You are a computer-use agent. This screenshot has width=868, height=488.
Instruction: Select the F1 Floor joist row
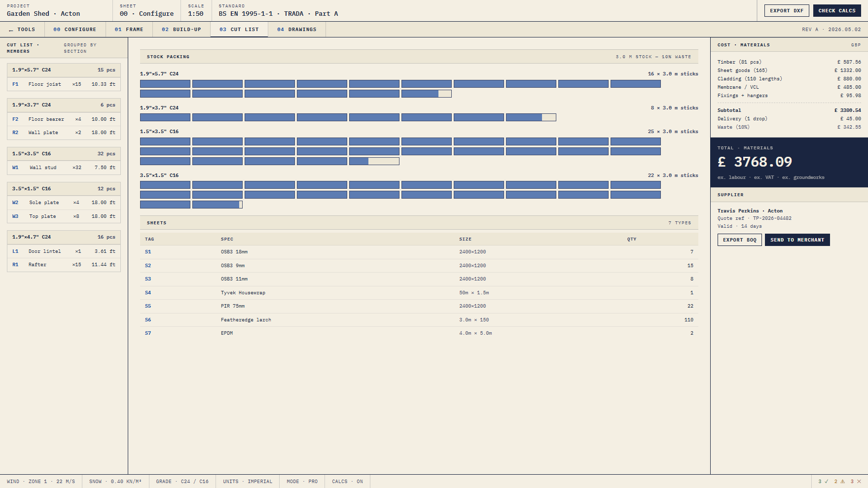[x=64, y=84]
